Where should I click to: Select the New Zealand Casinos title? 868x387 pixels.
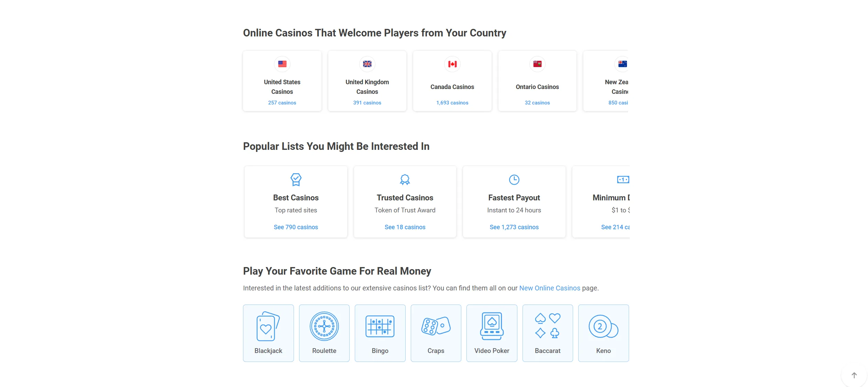tap(617, 87)
